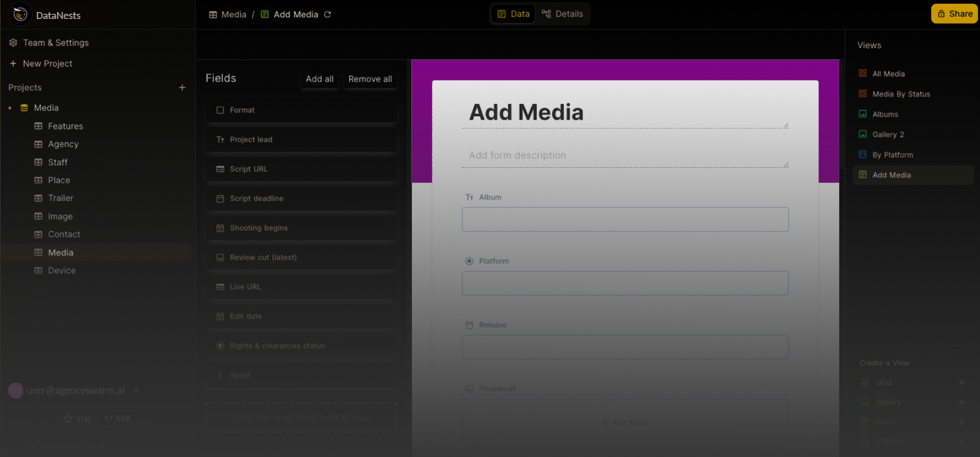Click the plus icon next to Projects
Screen dimensions: 980x457
click(x=182, y=87)
